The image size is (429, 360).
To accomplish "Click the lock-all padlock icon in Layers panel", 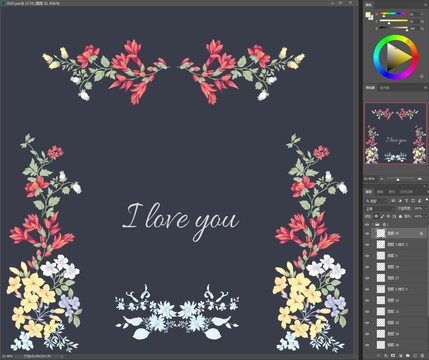I will pyautogui.click(x=400, y=216).
